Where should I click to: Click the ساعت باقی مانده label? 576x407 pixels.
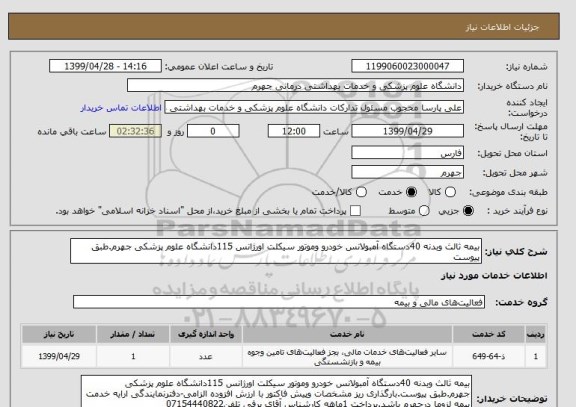click(x=72, y=132)
